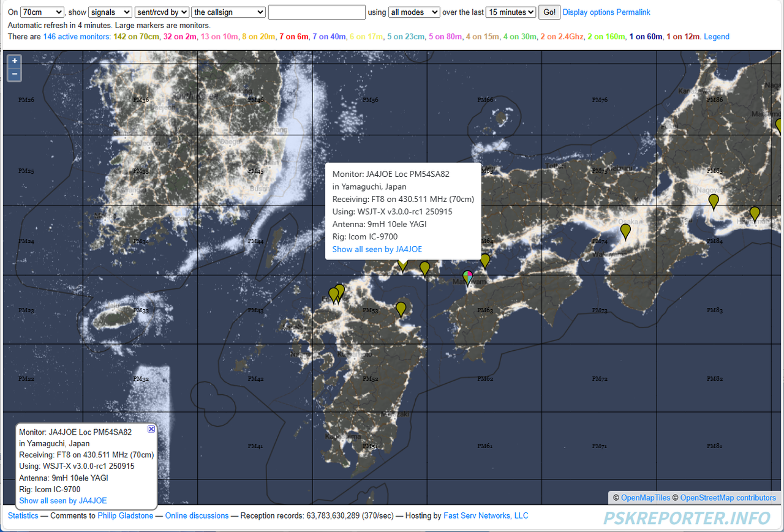Click the monitor marker directly below Nagoya label
The height and width of the screenshot is (532, 784).
click(714, 202)
